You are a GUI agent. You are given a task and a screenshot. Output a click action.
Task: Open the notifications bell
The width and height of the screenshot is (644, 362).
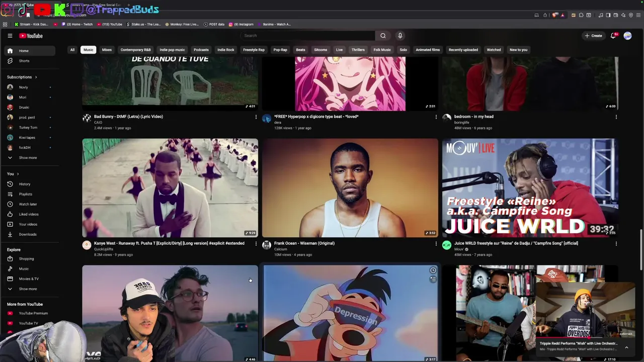pos(613,36)
